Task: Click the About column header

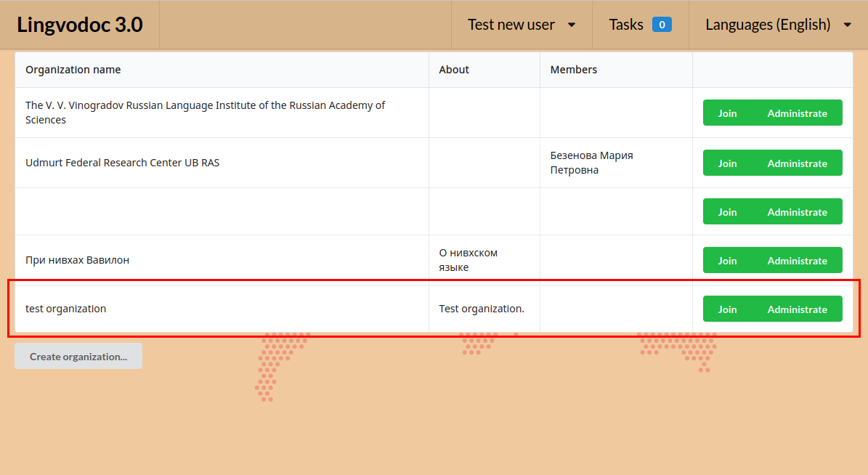Action: click(x=453, y=69)
